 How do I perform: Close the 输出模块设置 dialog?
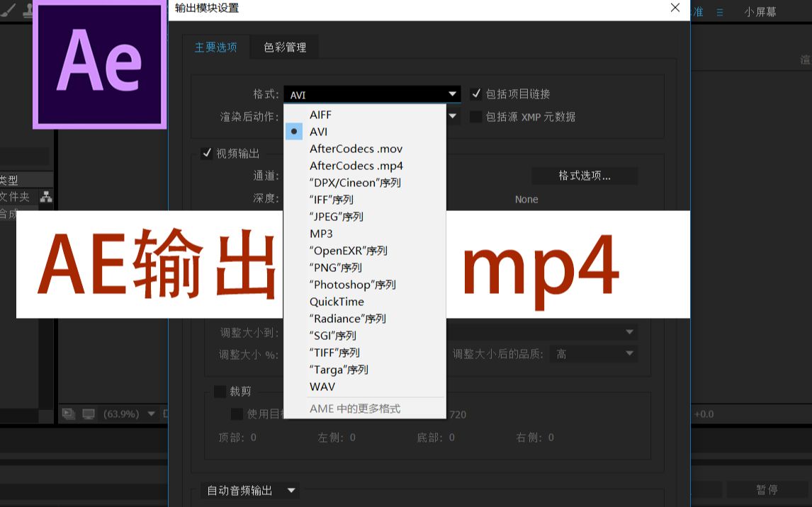675,8
